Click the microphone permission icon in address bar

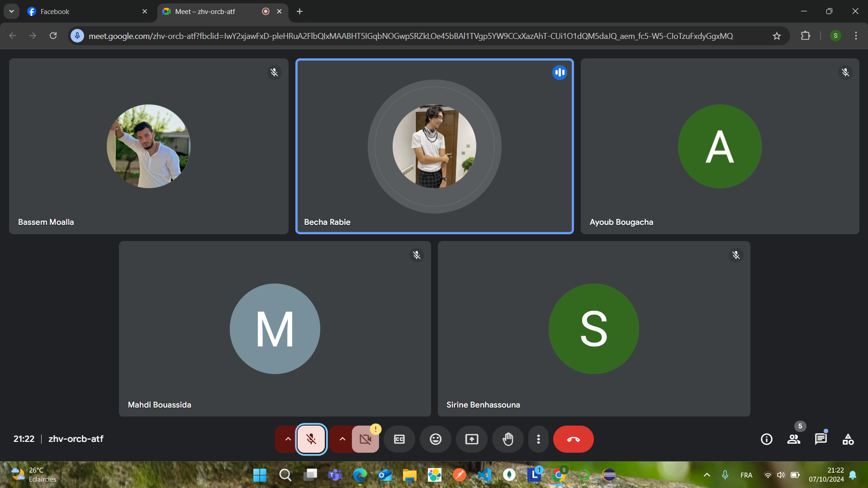(77, 36)
